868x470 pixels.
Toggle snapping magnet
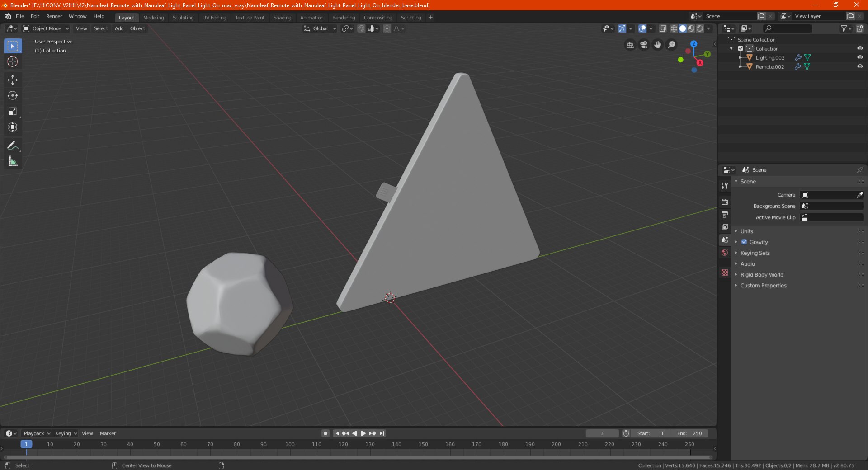click(x=361, y=28)
